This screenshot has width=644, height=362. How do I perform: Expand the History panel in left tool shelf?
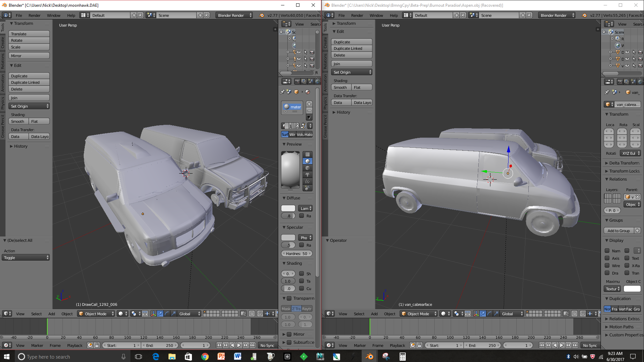tap(21, 146)
